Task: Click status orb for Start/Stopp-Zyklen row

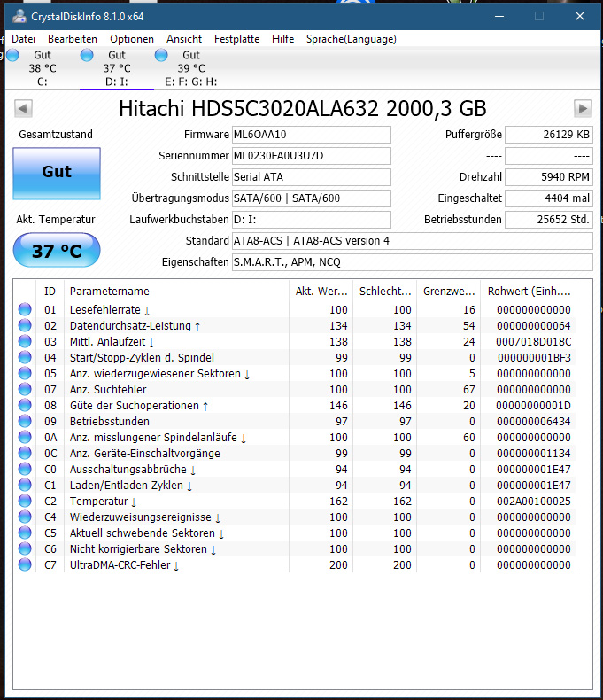Action: (x=25, y=357)
